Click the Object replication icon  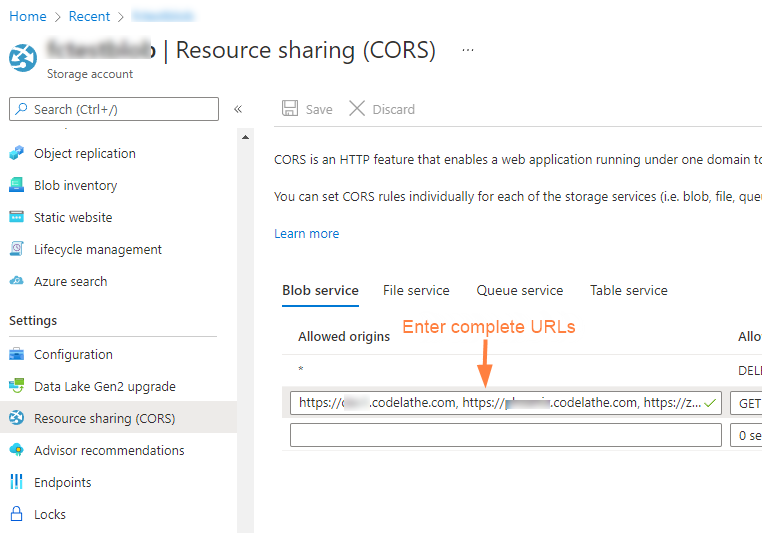[x=16, y=154]
